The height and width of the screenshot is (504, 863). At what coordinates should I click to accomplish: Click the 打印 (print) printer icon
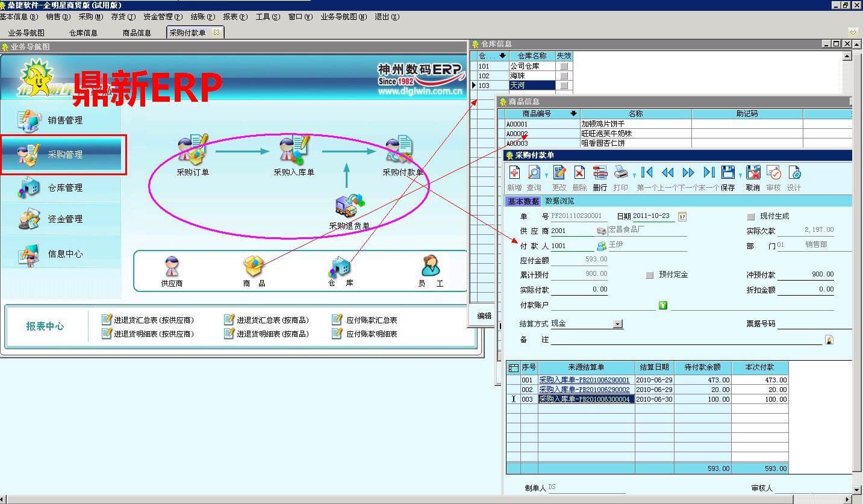click(621, 173)
